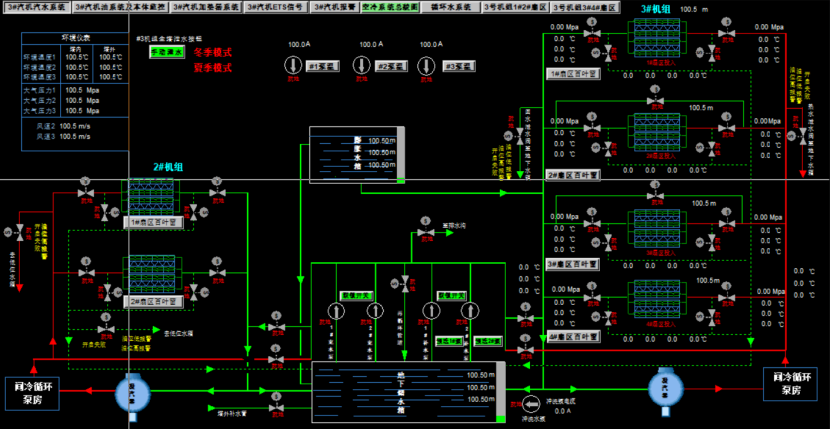The image size is (830, 430).
Task: Select the valve on the red pipe left of the underground tank
Action: [x=276, y=359]
